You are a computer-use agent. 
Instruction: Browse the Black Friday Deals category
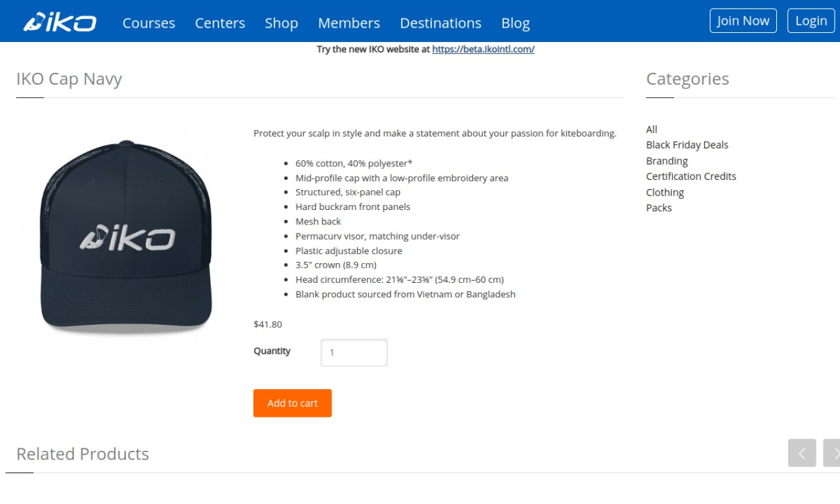click(x=687, y=145)
